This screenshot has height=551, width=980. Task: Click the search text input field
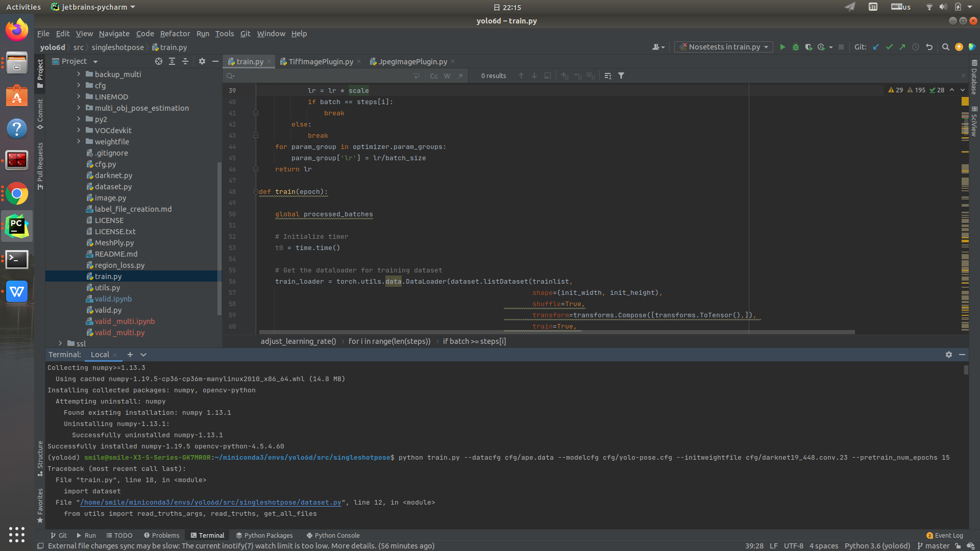click(x=323, y=76)
